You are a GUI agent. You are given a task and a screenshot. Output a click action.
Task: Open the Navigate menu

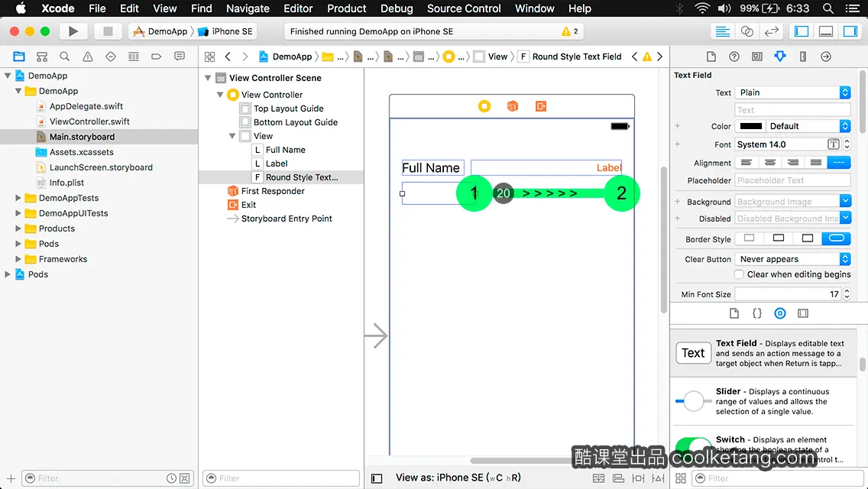248,8
